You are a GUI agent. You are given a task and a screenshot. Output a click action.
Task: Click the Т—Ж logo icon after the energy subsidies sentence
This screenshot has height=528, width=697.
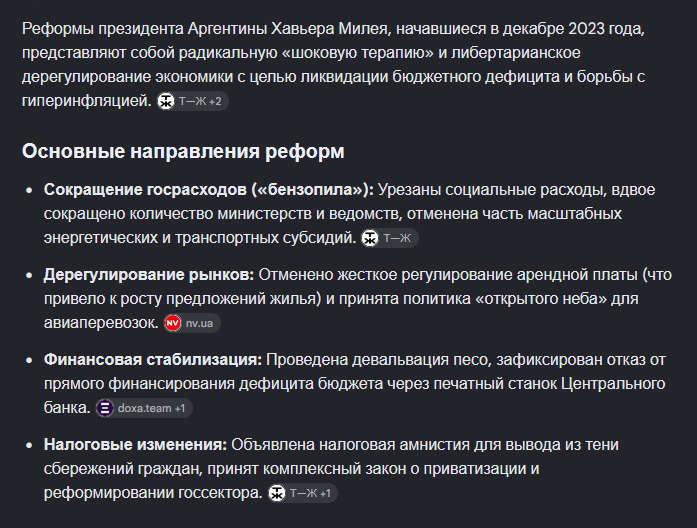coord(370,238)
